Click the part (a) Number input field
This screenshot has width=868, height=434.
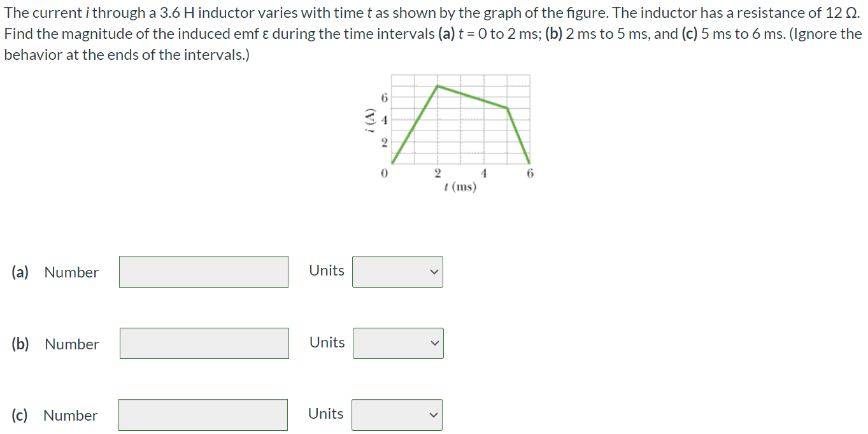point(204,272)
